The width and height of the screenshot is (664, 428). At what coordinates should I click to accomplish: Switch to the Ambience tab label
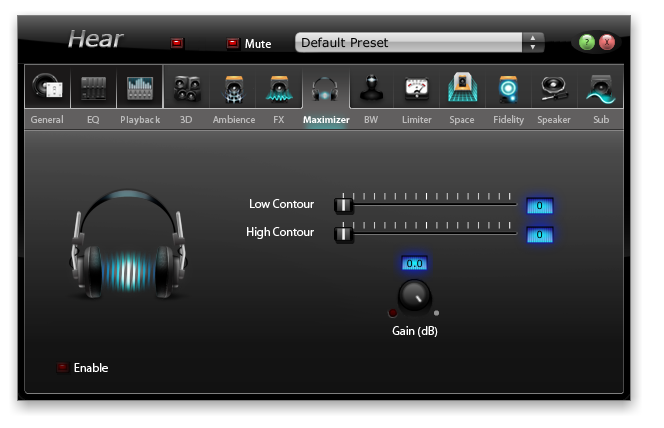tap(234, 120)
